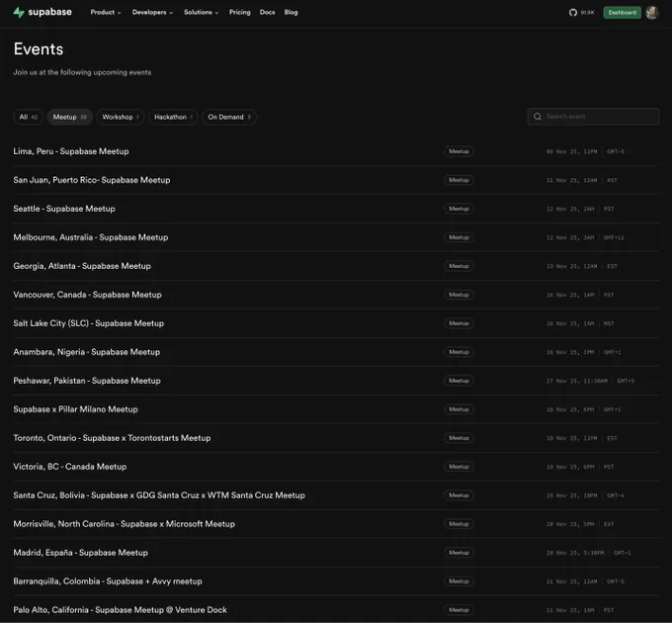Open Lima, Peru - Supabase Meetup
This screenshot has height=623, width=672.
pyautogui.click(x=71, y=151)
